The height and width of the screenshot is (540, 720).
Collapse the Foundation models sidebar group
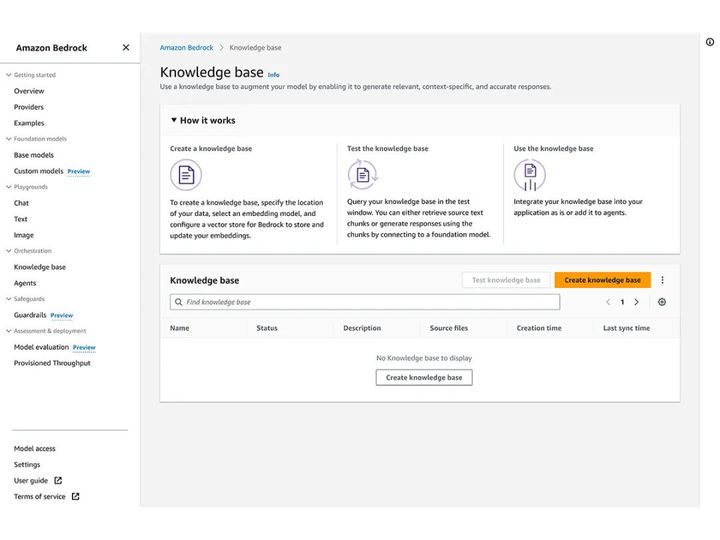8,139
